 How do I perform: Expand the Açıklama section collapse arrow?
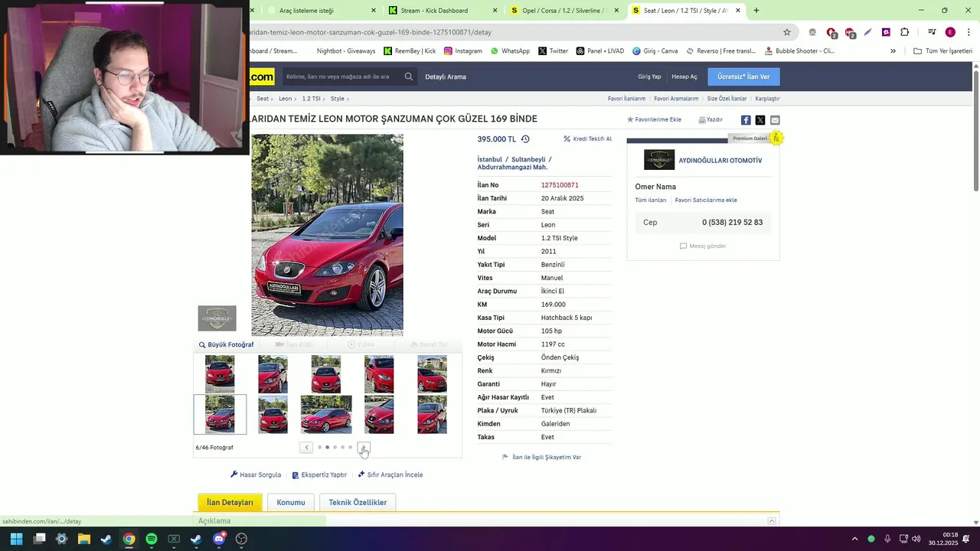772,521
